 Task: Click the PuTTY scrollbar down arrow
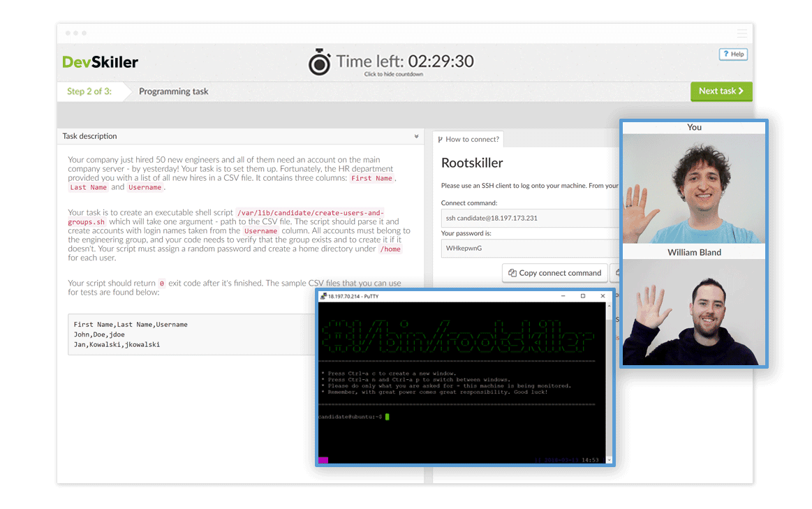point(610,460)
